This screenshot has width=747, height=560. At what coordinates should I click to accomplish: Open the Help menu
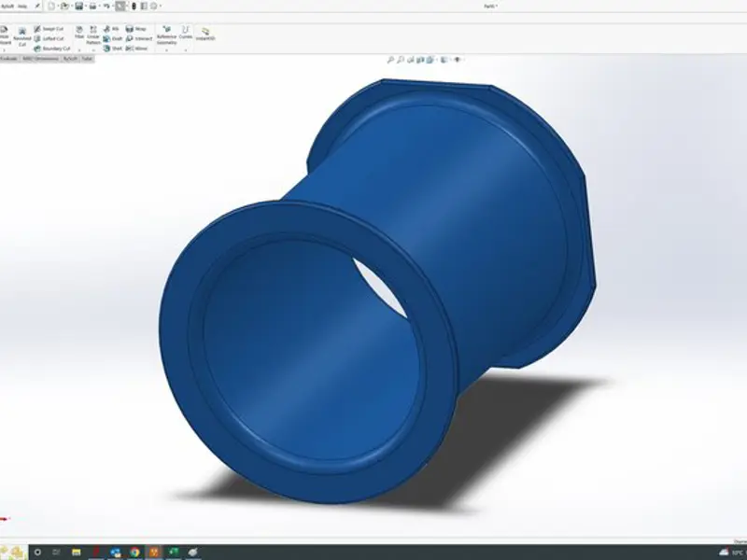point(22,6)
